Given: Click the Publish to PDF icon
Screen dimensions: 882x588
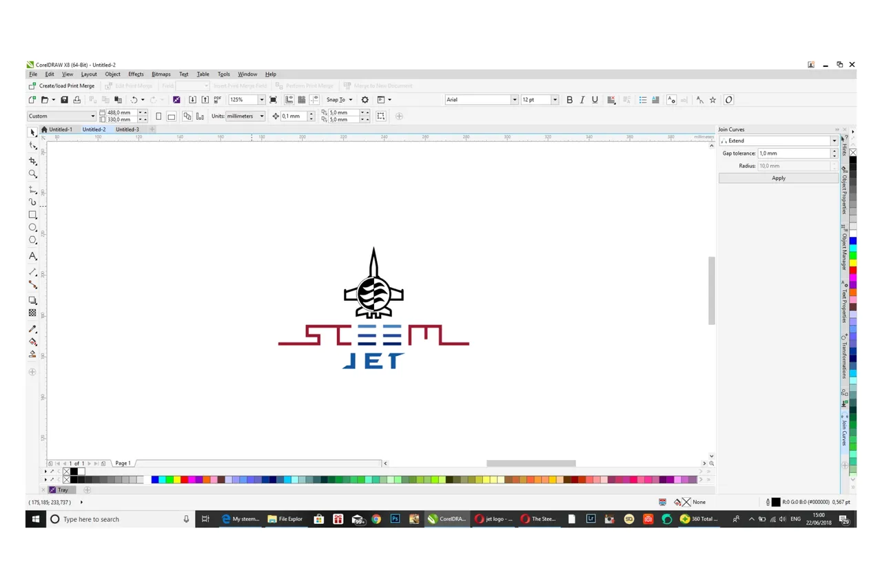Looking at the screenshot, I should pos(217,100).
